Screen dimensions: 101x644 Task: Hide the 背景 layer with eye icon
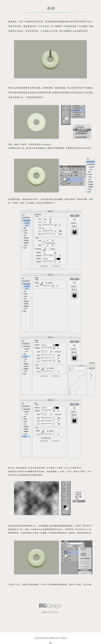click(x=61, y=183)
